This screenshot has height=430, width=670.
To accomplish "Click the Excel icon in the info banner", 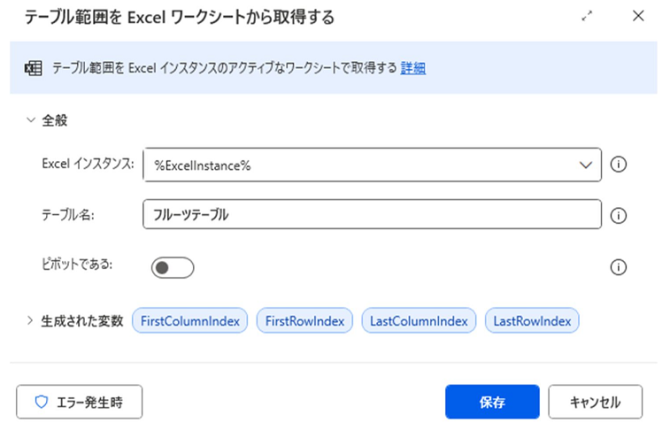I will (x=31, y=68).
